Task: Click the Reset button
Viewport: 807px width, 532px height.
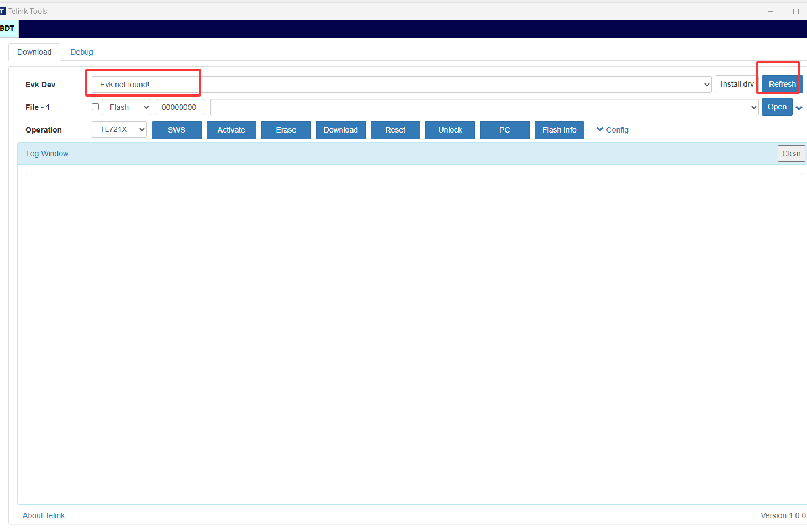Action: point(395,130)
